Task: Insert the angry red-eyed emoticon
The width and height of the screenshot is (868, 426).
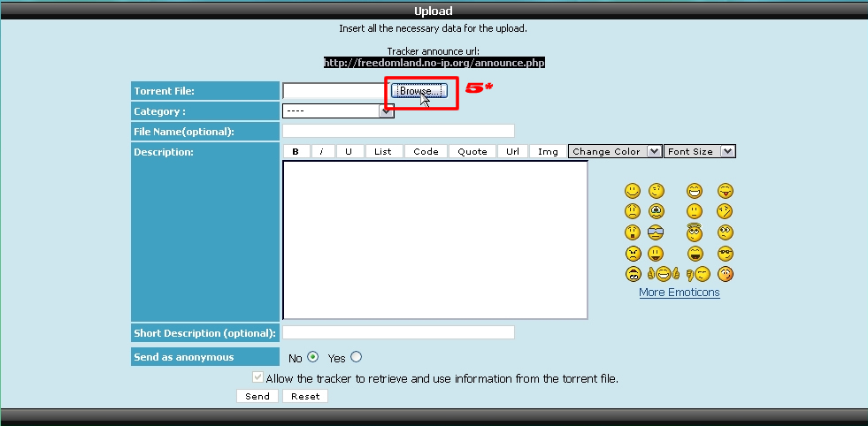Action: coord(633,254)
